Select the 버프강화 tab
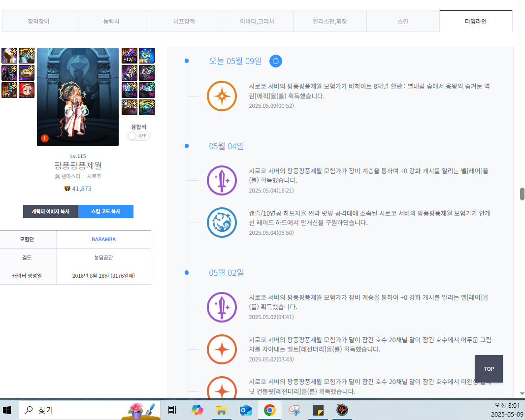Viewport: 525px width, 420px height. pyautogui.click(x=184, y=21)
